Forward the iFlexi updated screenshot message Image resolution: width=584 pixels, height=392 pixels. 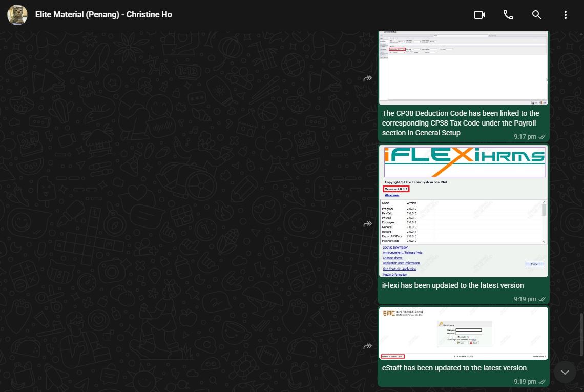click(368, 223)
